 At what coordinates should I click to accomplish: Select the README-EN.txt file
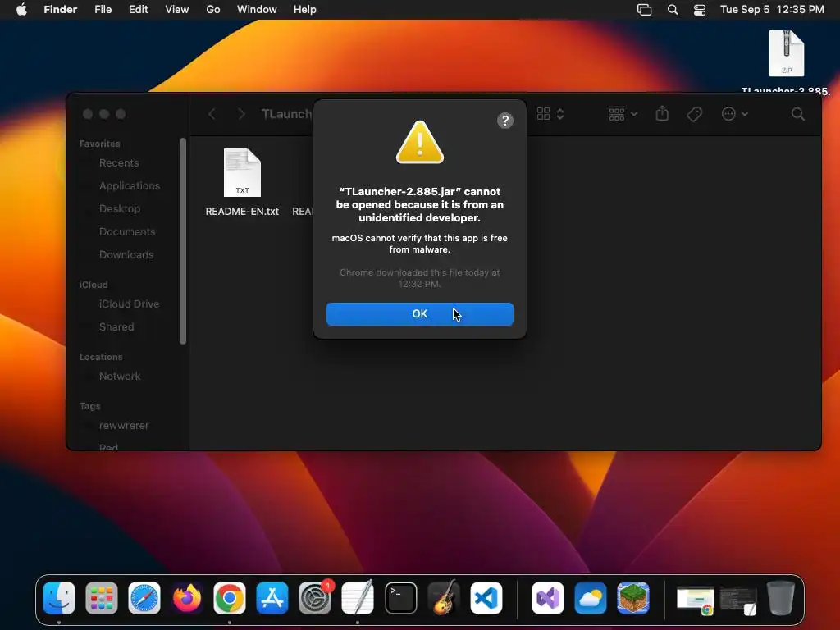(242, 182)
